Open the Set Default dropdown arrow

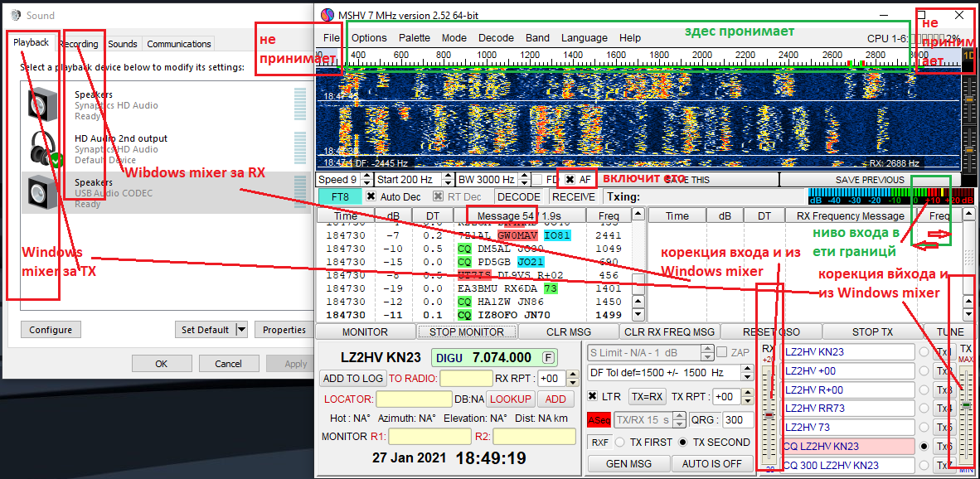click(241, 330)
